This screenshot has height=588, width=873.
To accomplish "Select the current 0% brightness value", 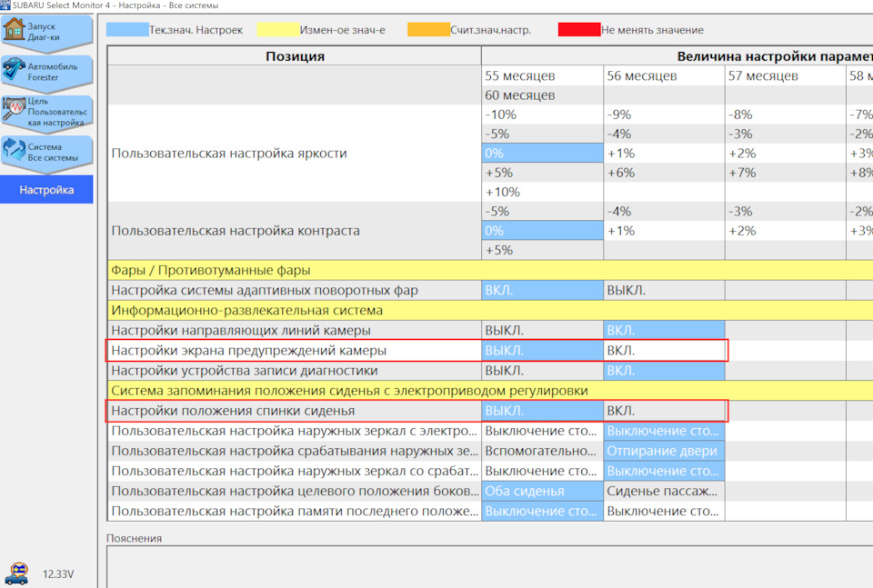I will point(542,153).
